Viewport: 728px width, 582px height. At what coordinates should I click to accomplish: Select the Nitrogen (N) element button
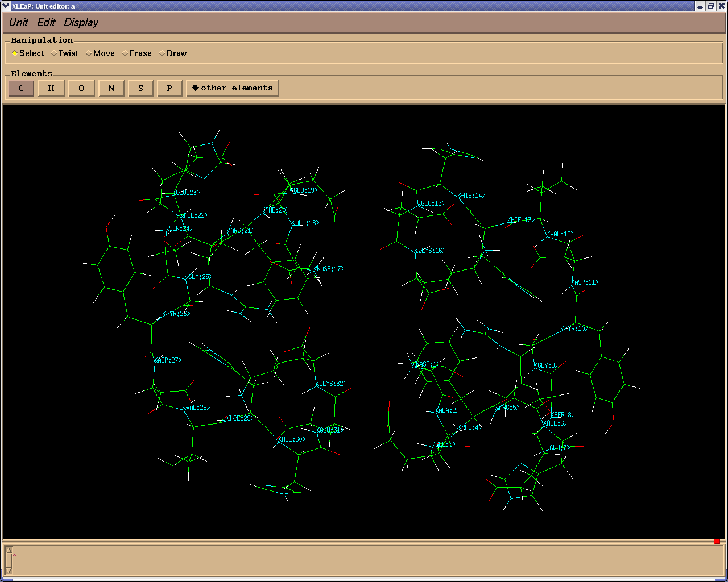pyautogui.click(x=111, y=88)
